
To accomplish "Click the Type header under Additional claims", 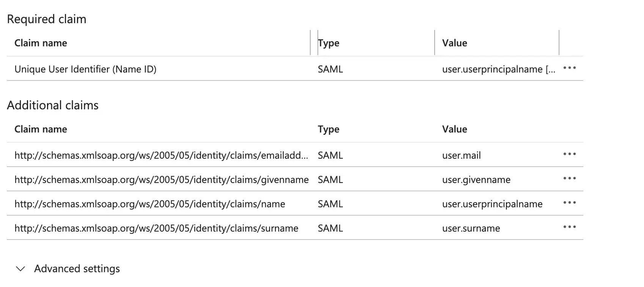I will [x=328, y=129].
